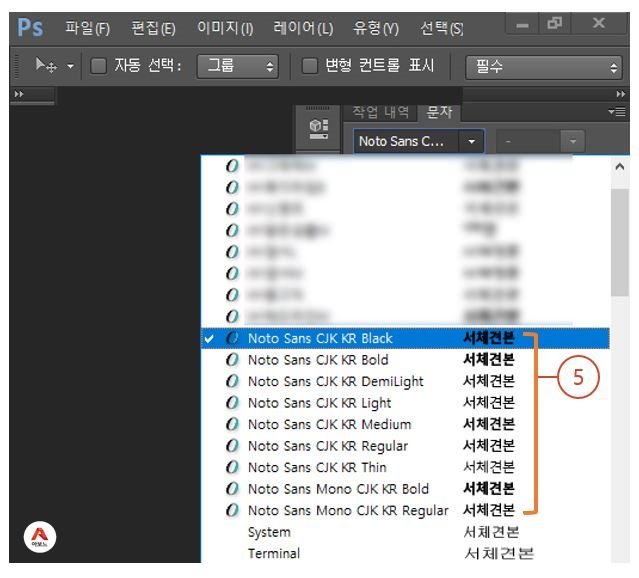
Task: Open the font family dropdown arrow
Action: click(x=472, y=141)
